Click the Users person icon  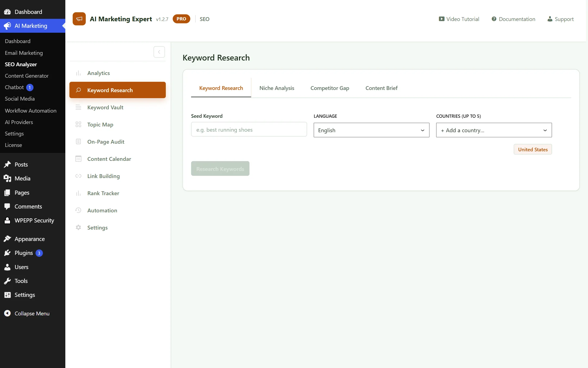(x=7, y=267)
